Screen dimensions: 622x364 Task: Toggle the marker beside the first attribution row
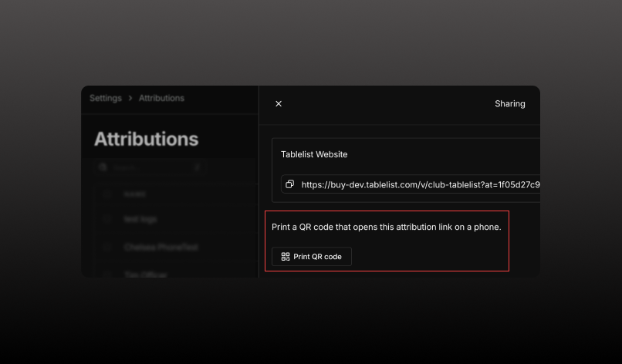[x=106, y=194]
